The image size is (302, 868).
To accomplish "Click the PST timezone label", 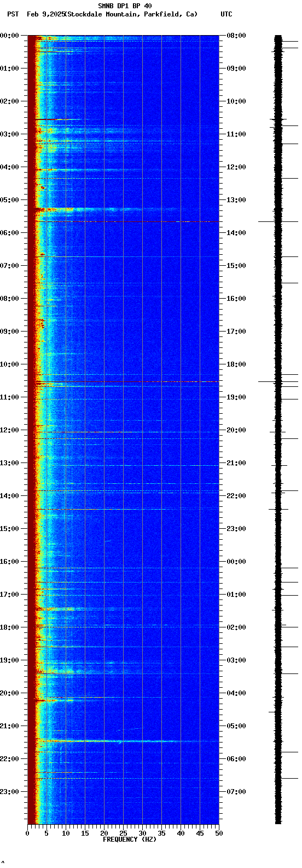I will 13,14.
